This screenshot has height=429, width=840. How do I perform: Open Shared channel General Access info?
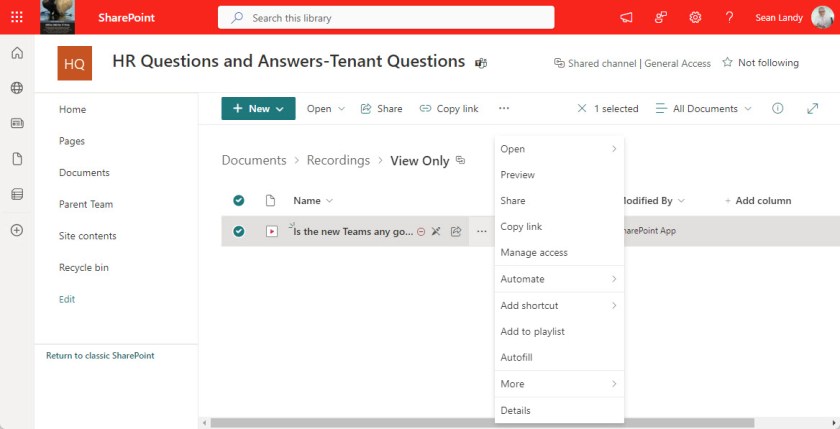(632, 63)
